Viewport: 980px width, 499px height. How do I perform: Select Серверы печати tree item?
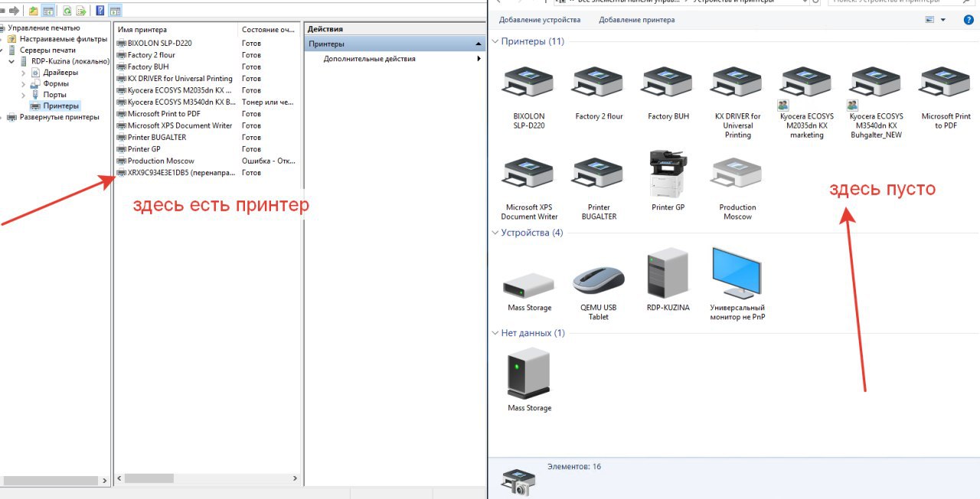click(x=47, y=51)
